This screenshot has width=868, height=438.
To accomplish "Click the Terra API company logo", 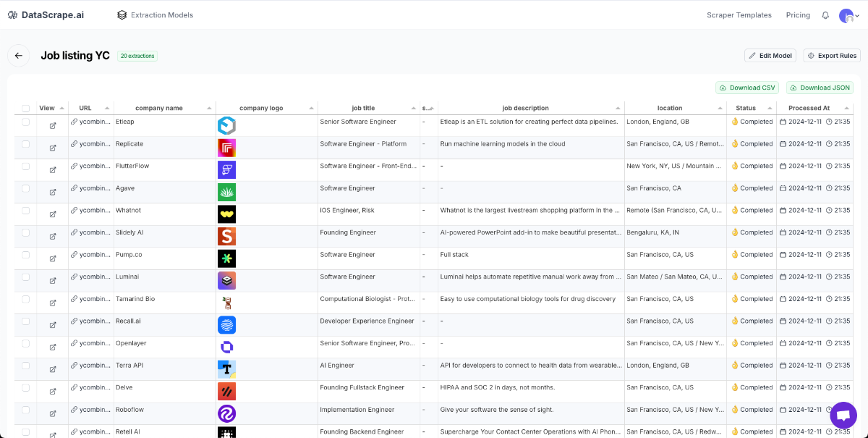I will point(227,369).
